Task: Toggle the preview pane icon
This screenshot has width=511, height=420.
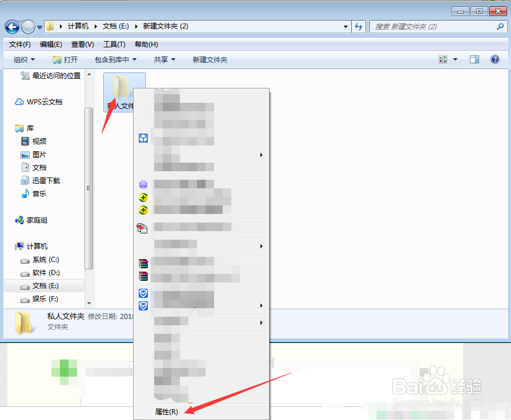Action: [x=474, y=59]
